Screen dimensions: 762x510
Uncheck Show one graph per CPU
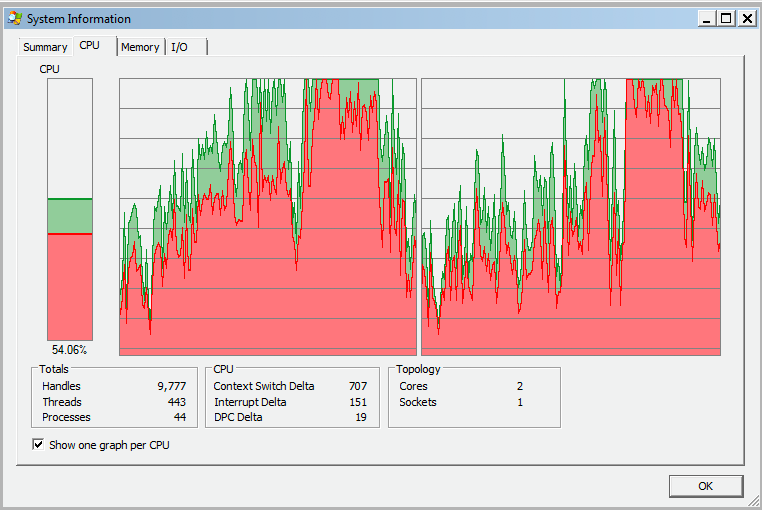pos(39,445)
